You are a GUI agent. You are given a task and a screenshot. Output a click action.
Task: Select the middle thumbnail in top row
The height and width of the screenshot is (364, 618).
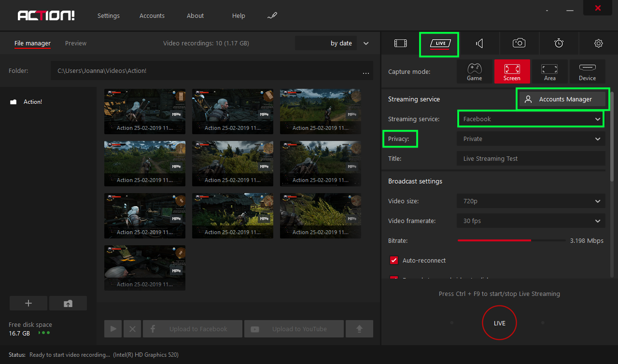pyautogui.click(x=233, y=112)
